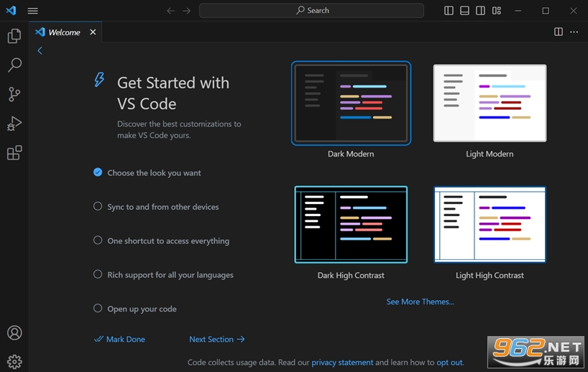Go back with the left arrow in title bar
Screen dimensions: 588x372
coord(170,11)
